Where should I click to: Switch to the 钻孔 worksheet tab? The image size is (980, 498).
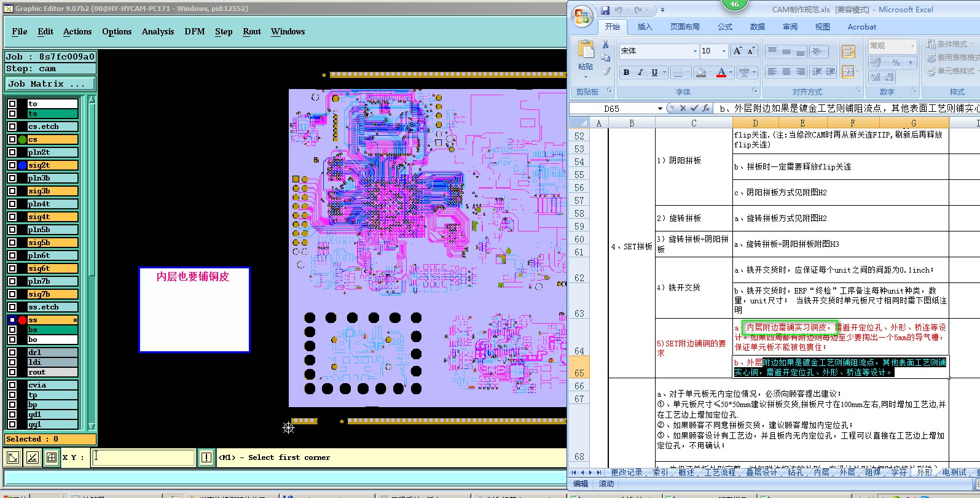point(795,472)
